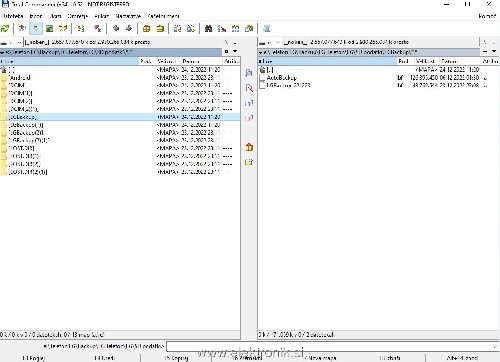Click the right panel selection status text

297,334
